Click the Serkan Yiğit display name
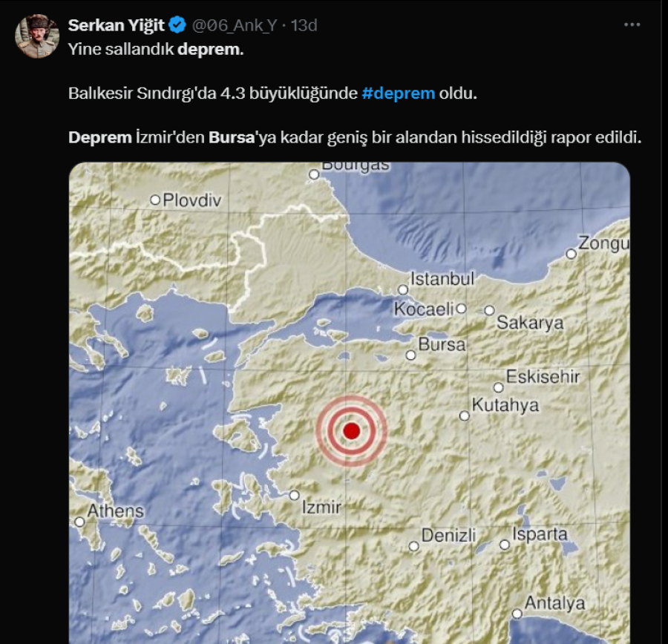 click(x=116, y=25)
